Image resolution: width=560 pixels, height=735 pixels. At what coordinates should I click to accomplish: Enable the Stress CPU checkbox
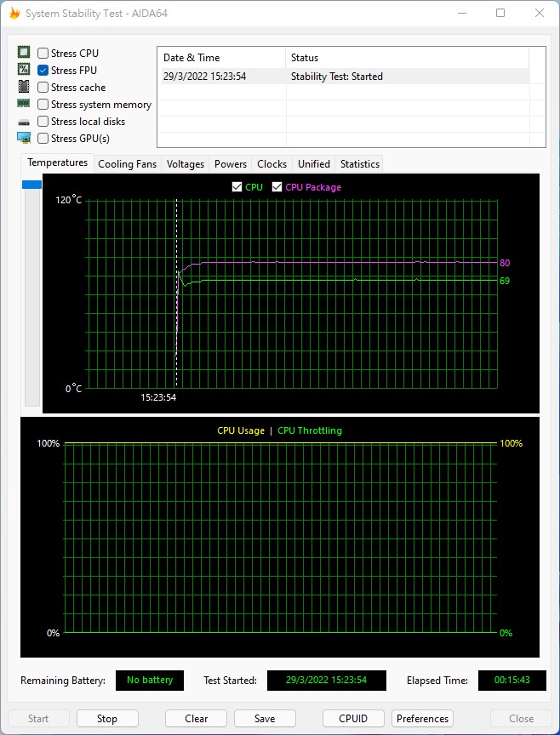pyautogui.click(x=43, y=54)
